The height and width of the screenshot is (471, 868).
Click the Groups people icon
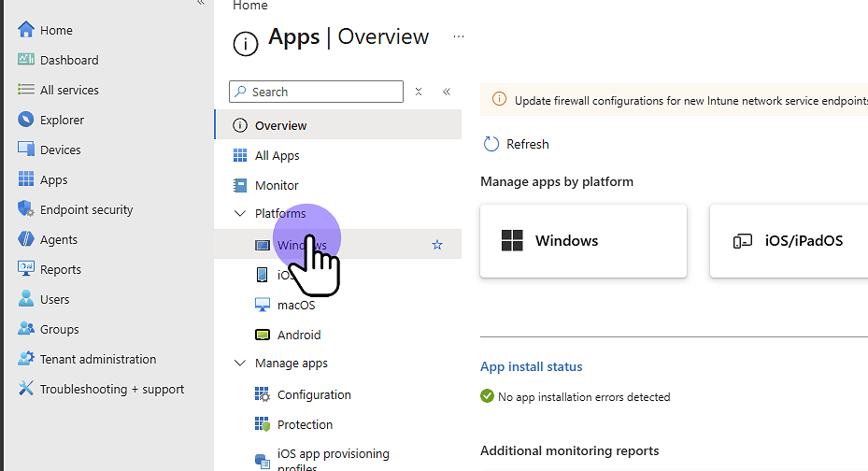[25, 328]
